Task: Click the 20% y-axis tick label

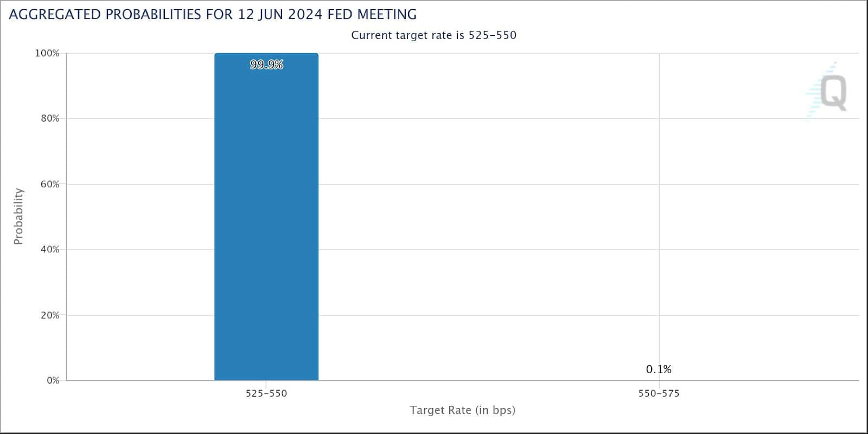Action: [x=50, y=315]
